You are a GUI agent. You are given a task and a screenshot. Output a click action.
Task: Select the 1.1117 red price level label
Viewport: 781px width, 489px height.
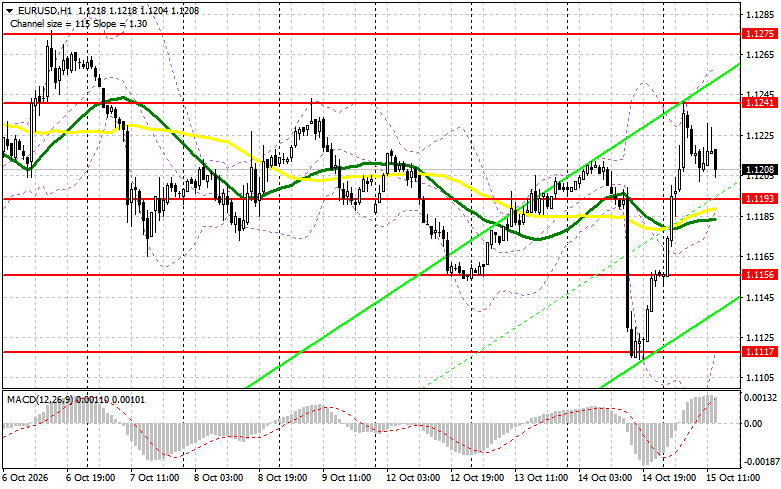tap(759, 352)
